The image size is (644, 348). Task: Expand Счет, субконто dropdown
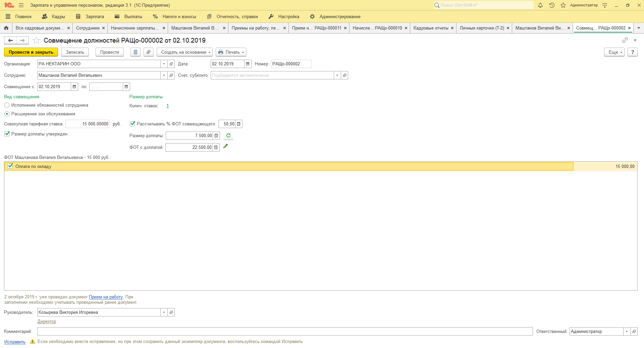pyautogui.click(x=337, y=75)
